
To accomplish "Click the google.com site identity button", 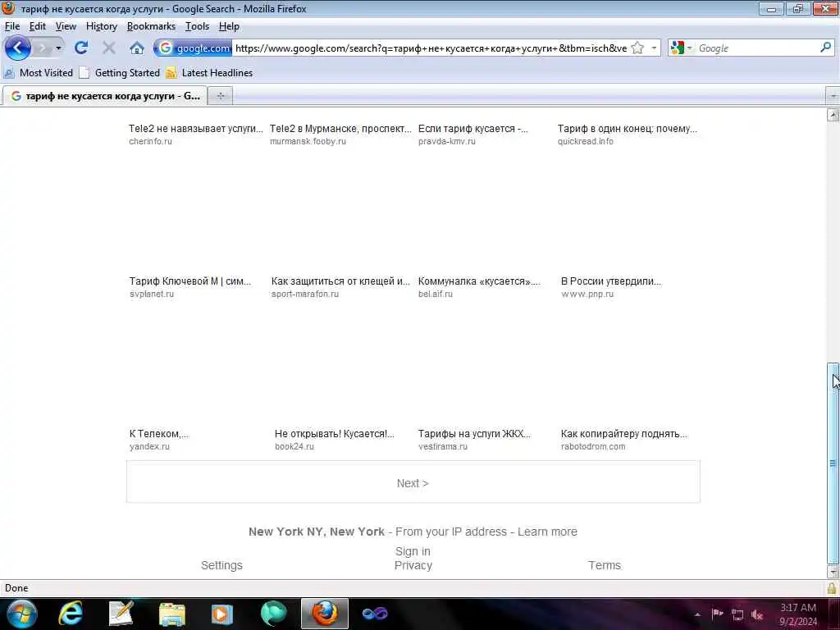I will (194, 48).
